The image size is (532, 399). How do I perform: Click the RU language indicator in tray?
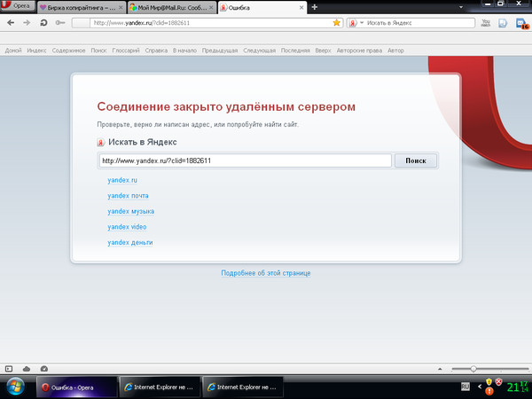click(x=465, y=387)
